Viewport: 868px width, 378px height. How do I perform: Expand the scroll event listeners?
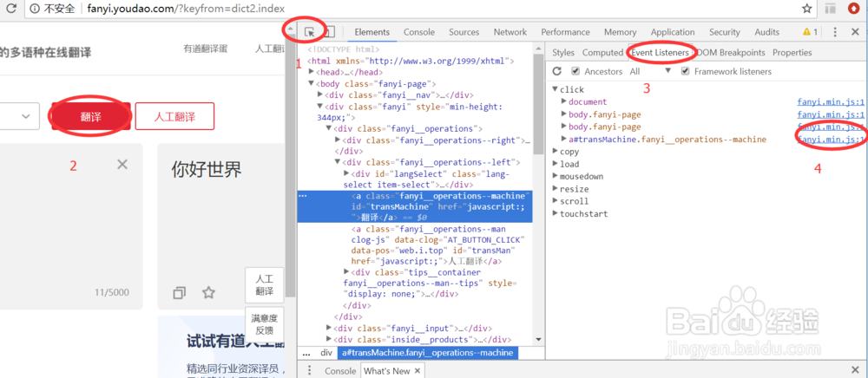click(556, 201)
